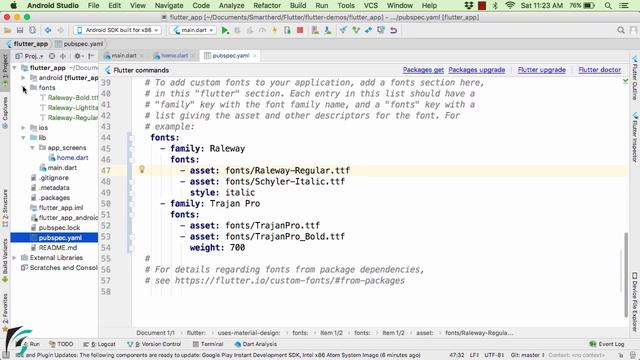Click 'weight: 700' on line 54
This screenshot has height=360, width=640.
click(x=217, y=248)
